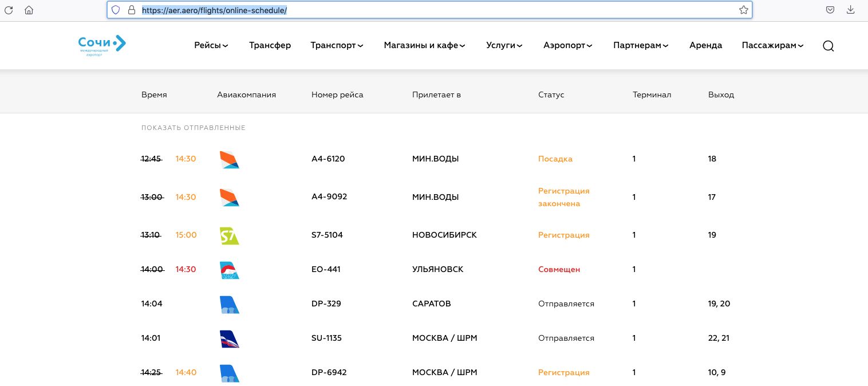Expand the Рейсы dropdown menu
Image resolution: width=868 pixels, height=386 pixels.
[211, 46]
